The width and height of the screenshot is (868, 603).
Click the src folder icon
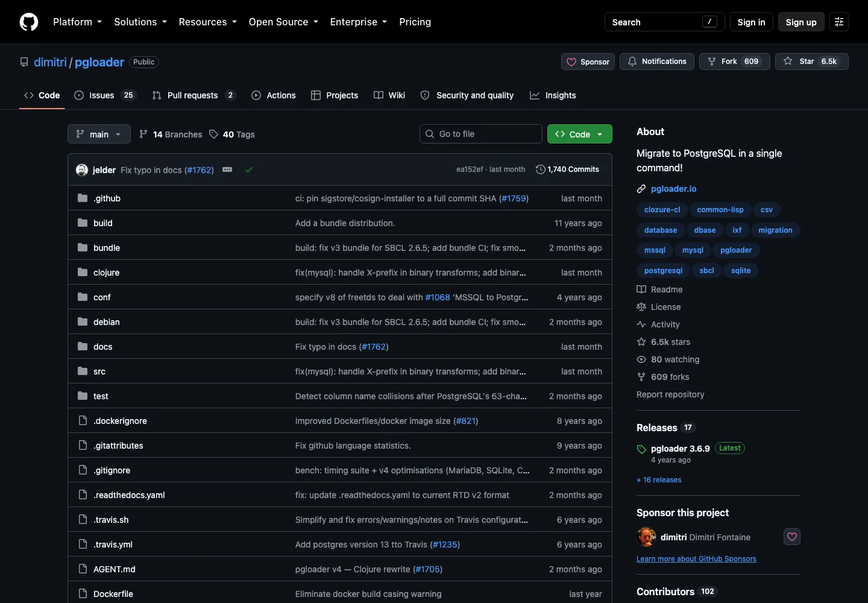83,371
